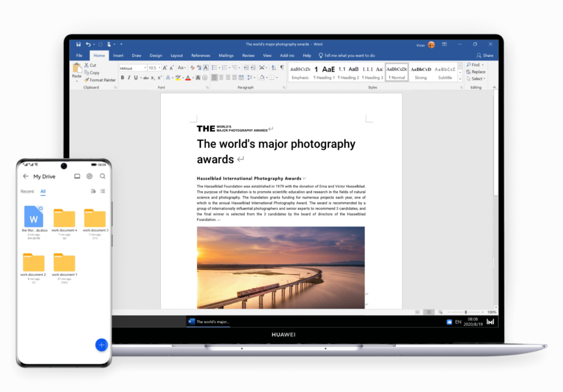Open the font name dropdown
The image size is (563, 392).
145,68
